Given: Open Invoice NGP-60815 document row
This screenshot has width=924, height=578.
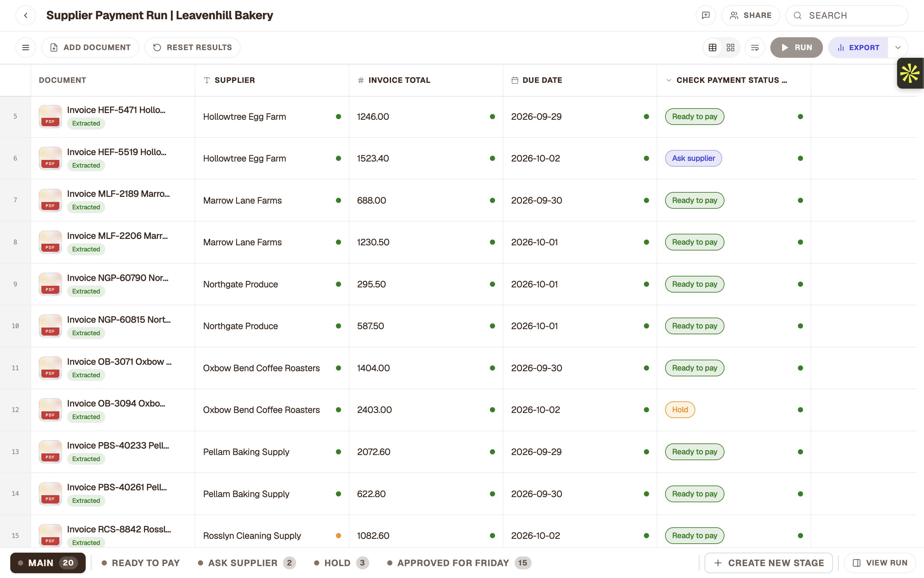Looking at the screenshot, I should [113, 326].
